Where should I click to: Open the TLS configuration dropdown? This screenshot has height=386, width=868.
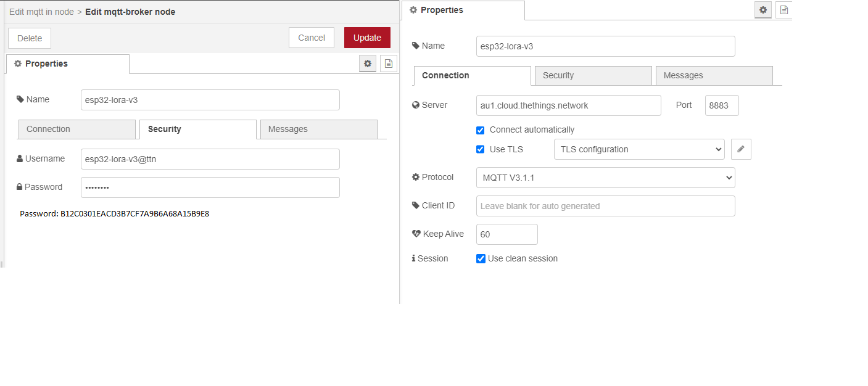639,149
